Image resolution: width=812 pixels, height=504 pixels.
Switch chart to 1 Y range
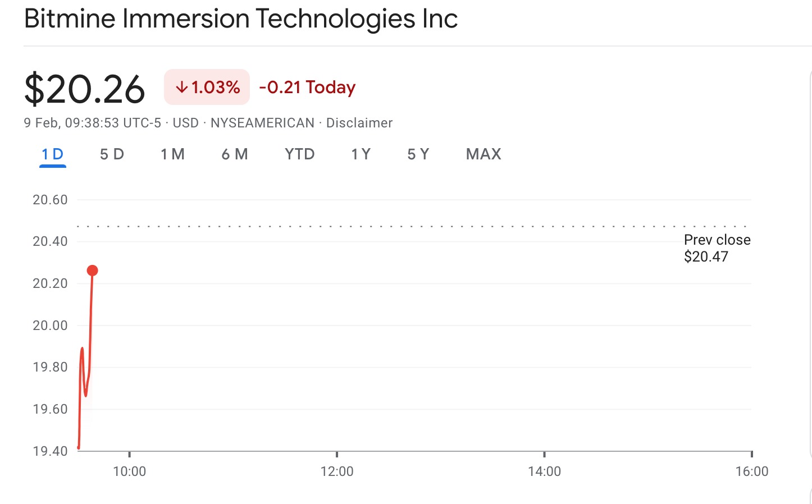tap(361, 154)
